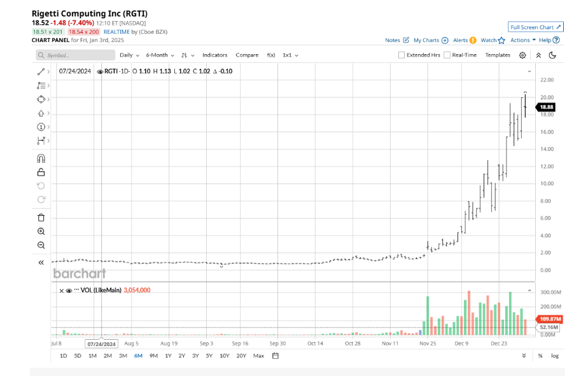Open the calendar date picker icon

click(276, 356)
